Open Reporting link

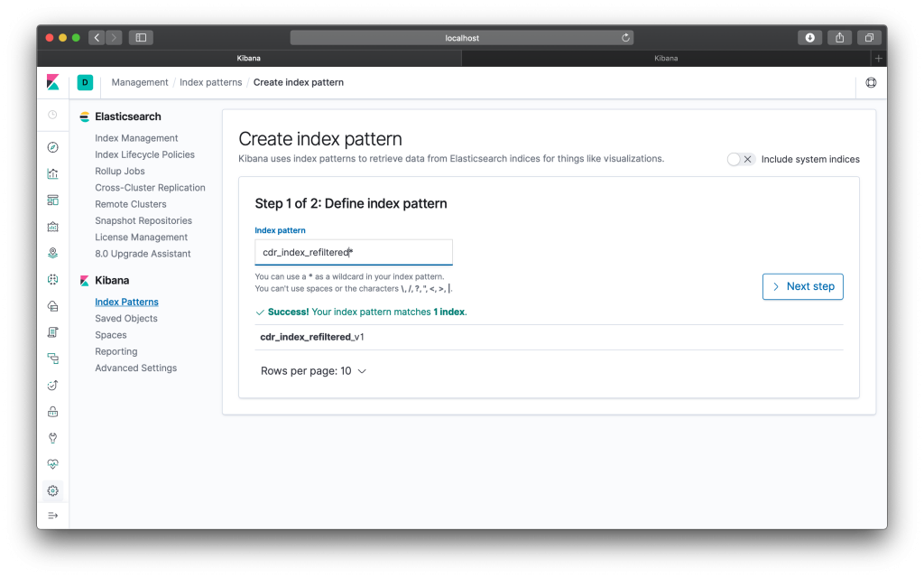(x=116, y=351)
